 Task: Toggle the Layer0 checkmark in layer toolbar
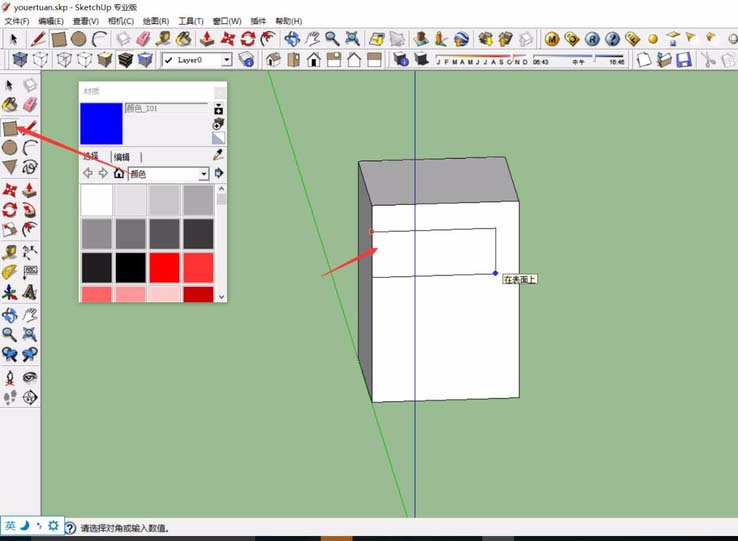click(x=168, y=60)
